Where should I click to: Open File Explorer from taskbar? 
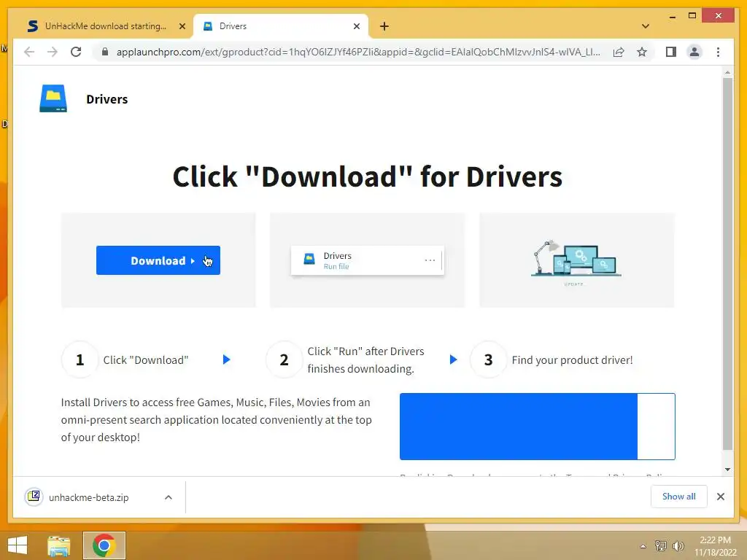coord(59,545)
